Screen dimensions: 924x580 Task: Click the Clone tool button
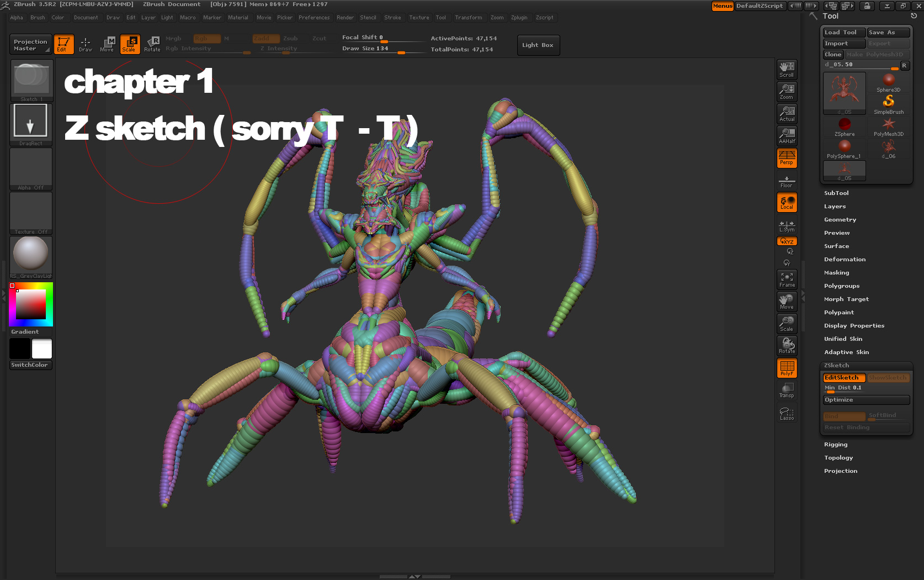coord(833,55)
